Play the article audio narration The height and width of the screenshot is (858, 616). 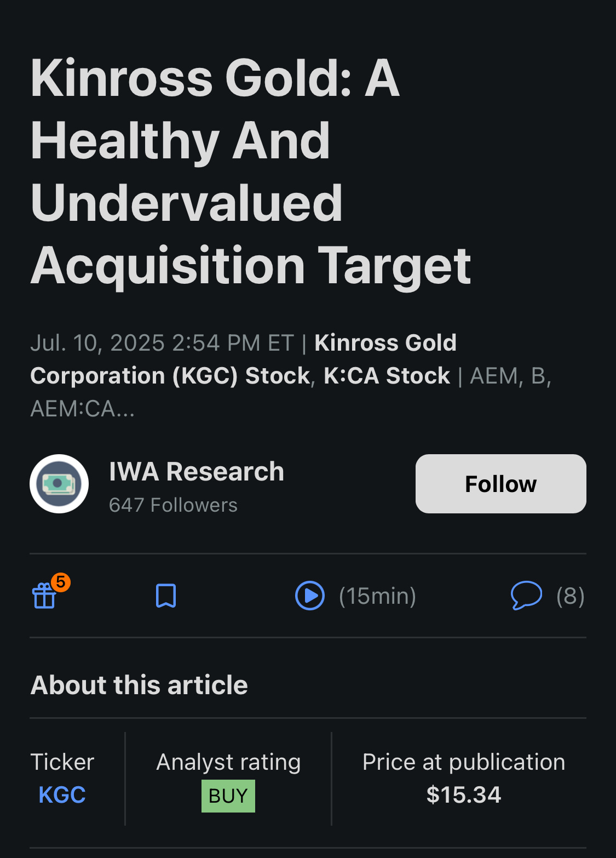pyautogui.click(x=310, y=596)
